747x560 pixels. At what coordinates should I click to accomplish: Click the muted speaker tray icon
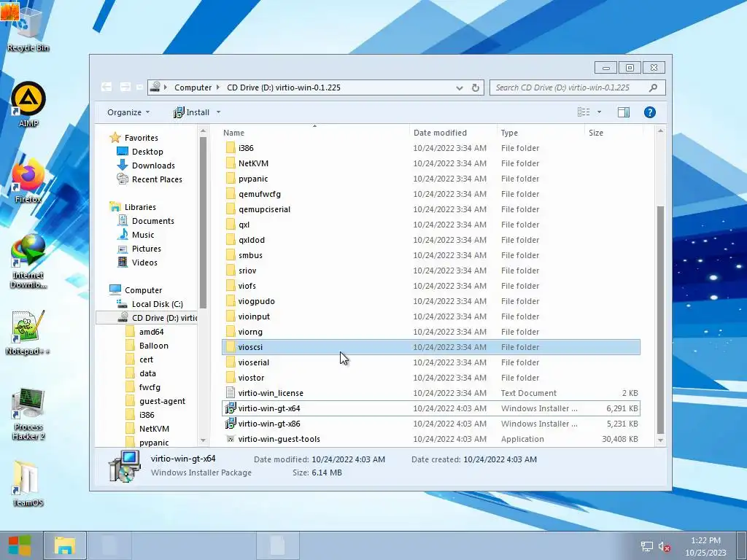[664, 547]
